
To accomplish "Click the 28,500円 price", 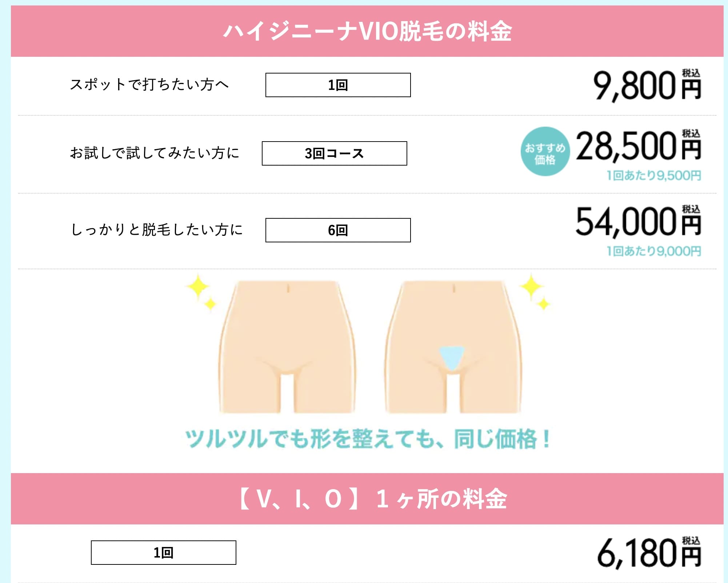I will [x=638, y=147].
